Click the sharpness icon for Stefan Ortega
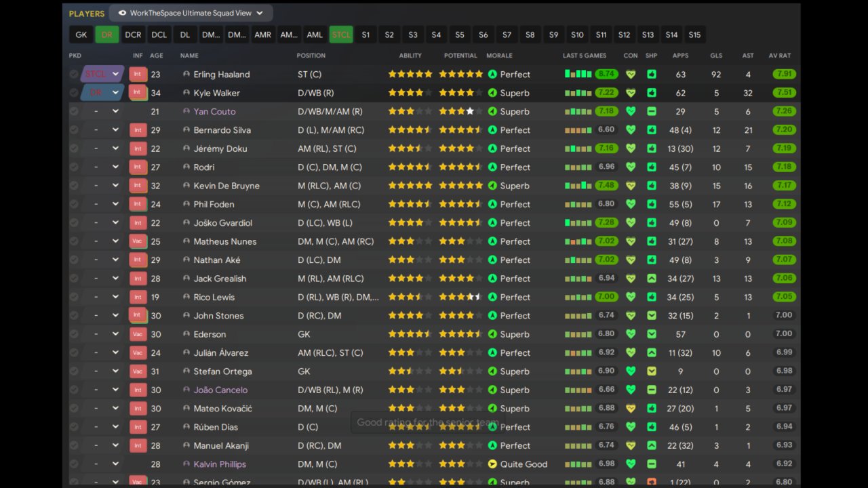This screenshot has width=868, height=488. coord(652,371)
